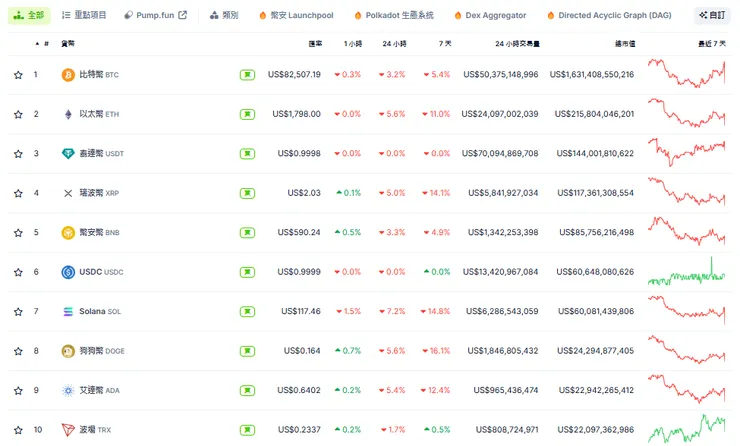The height and width of the screenshot is (446, 740).
Task: Open the Pump.fun external link
Action: click(155, 16)
